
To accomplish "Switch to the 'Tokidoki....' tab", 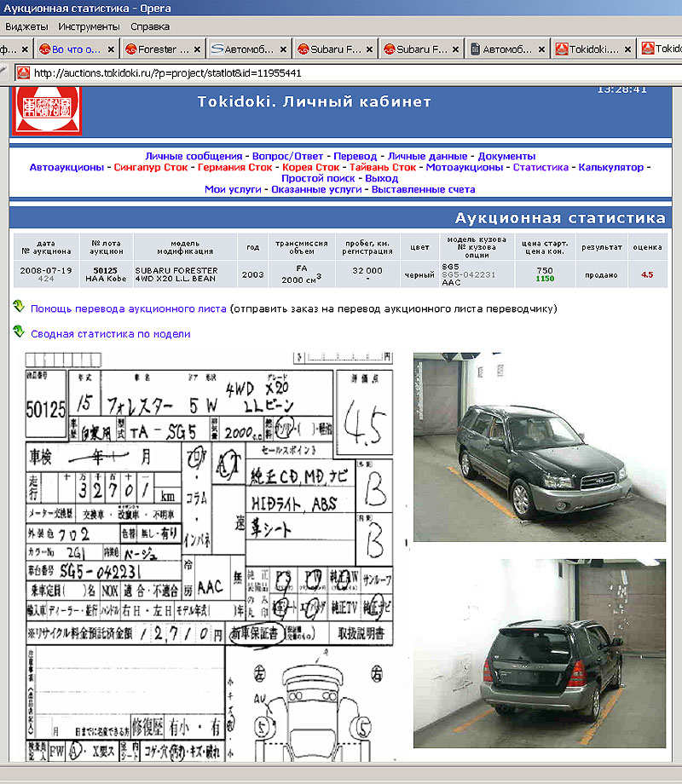I will [x=594, y=49].
